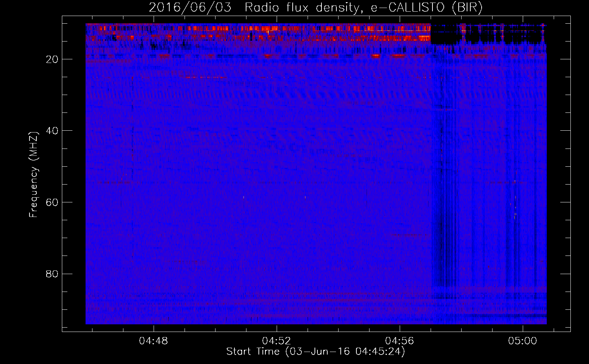Click the "Start Time (03-Jun-16 04:45:24)" axis label
The height and width of the screenshot is (364, 589).
click(316, 352)
